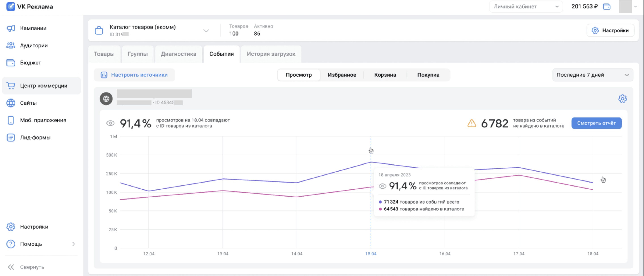Image resolution: width=644 pixels, height=276 pixels.
Task: Click the wallet icon next to the balance
Action: (x=606, y=6)
